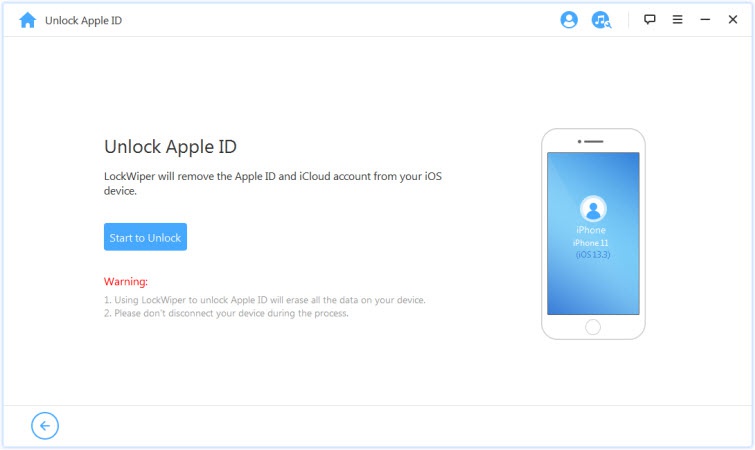Viewport: 755px width, 450px height.
Task: Open the feedback chat bubble icon
Action: click(650, 19)
